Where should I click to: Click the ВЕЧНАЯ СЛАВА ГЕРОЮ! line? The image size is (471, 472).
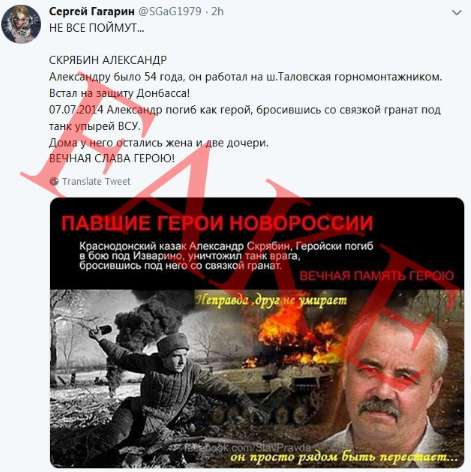click(112, 158)
